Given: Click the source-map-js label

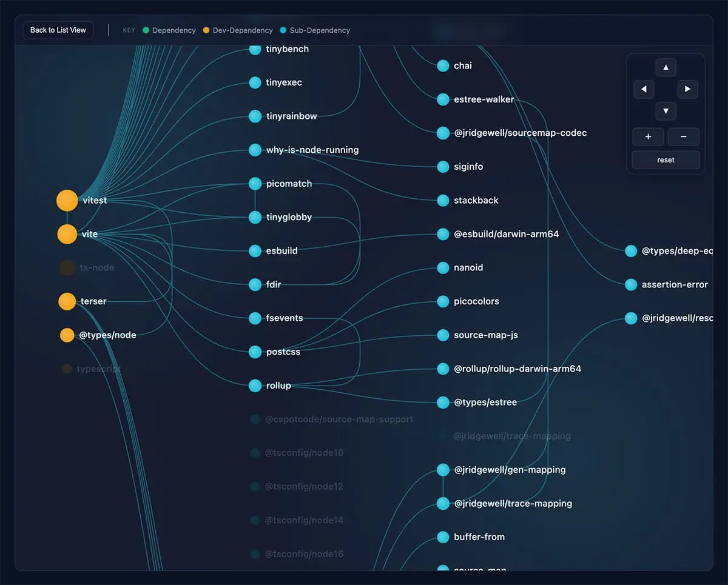Looking at the screenshot, I should 486,335.
